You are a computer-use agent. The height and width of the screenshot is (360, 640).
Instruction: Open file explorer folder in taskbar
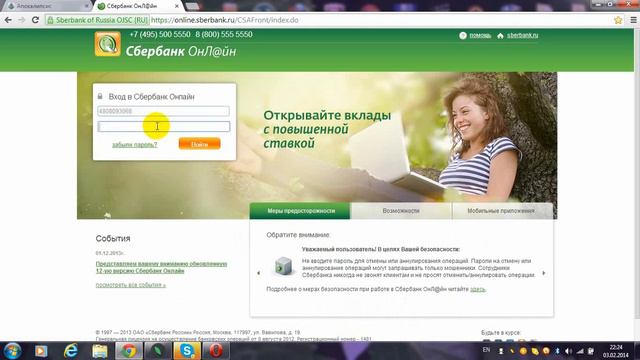point(100,351)
